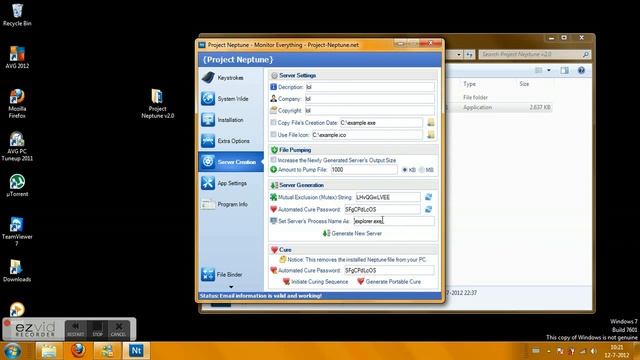Select TeamViewer 7 desktop icon

(17, 231)
